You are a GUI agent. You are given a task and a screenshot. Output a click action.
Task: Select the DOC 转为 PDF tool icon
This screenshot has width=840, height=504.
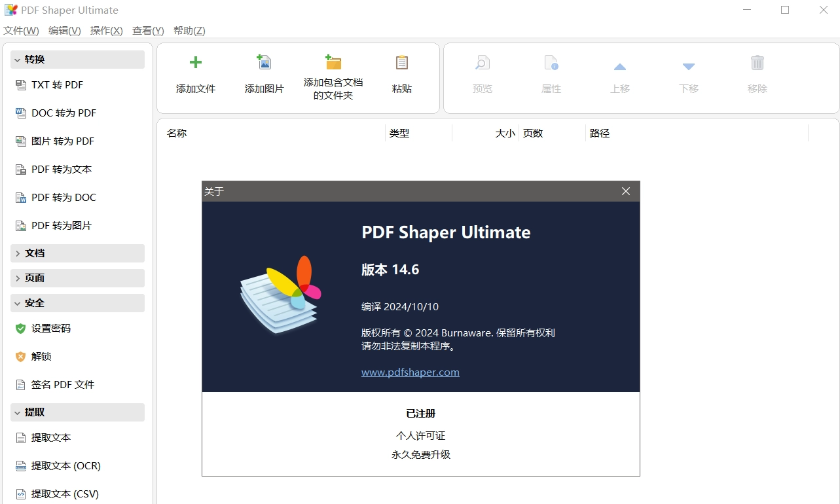(20, 113)
